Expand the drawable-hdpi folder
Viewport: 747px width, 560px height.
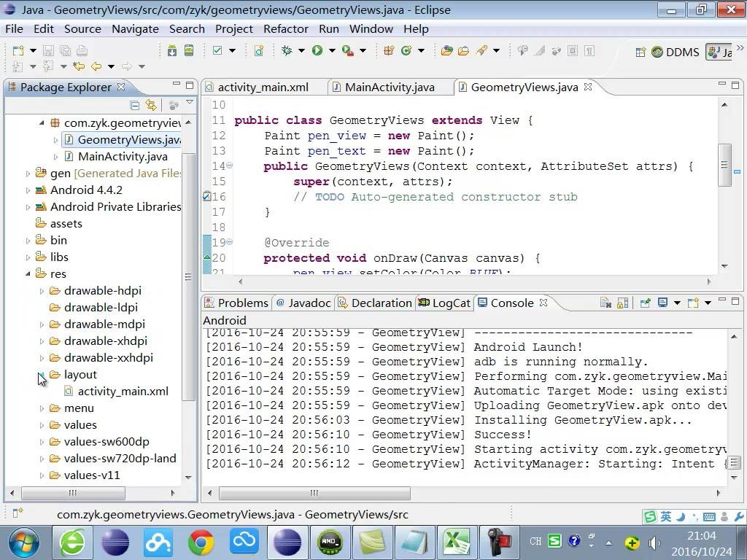pyautogui.click(x=42, y=291)
